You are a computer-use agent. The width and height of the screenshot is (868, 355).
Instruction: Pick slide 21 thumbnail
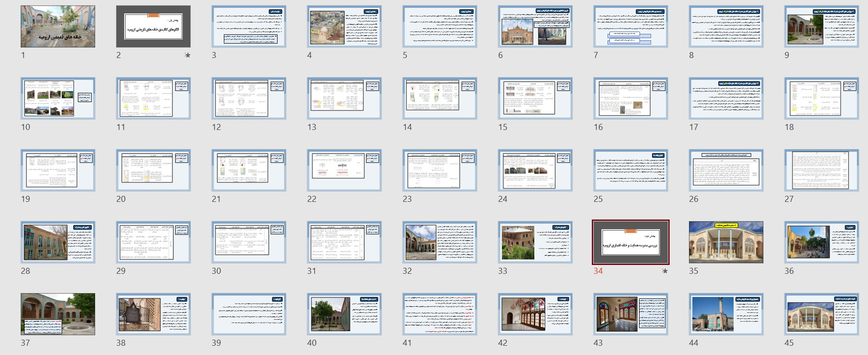[x=249, y=170]
